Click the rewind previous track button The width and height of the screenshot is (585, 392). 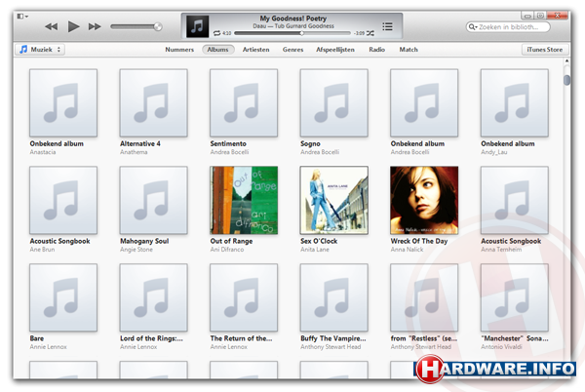point(51,26)
